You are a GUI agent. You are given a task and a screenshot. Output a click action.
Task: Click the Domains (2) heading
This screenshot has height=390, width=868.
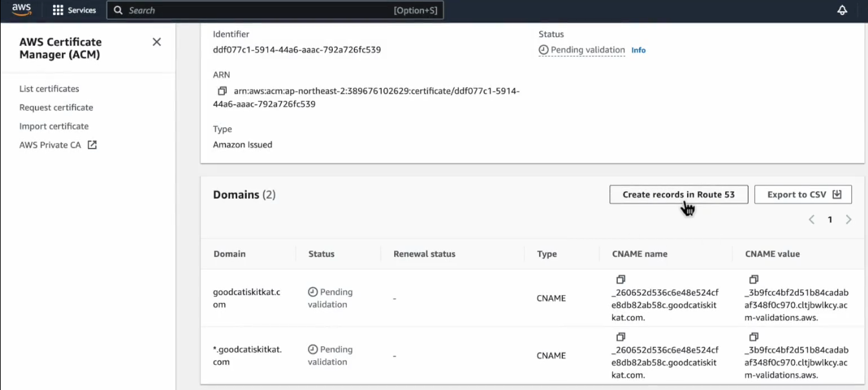(x=244, y=194)
